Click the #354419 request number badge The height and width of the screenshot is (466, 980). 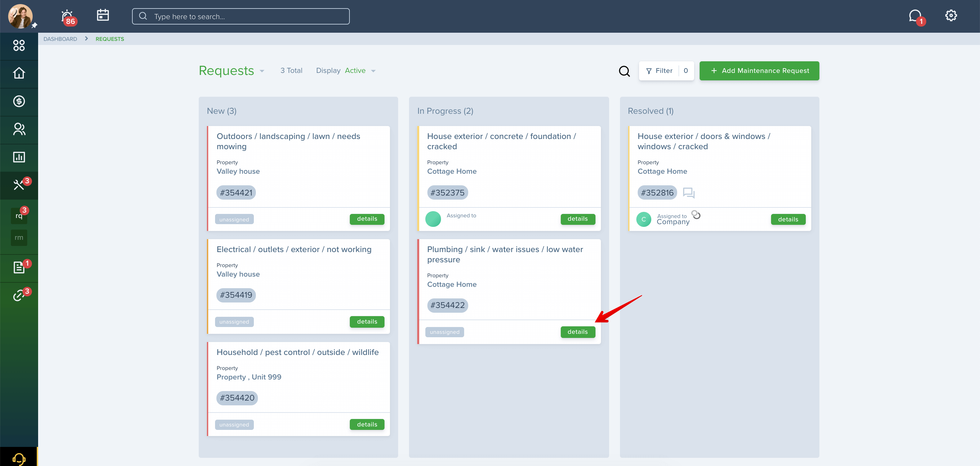click(236, 295)
